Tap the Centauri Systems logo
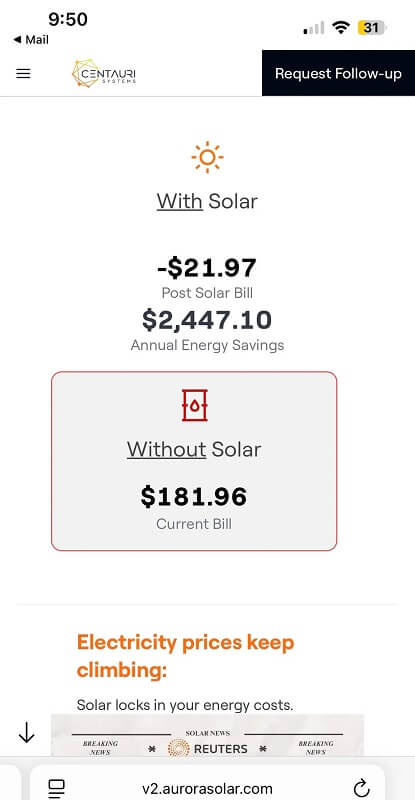This screenshot has height=800, width=415. 104,73
